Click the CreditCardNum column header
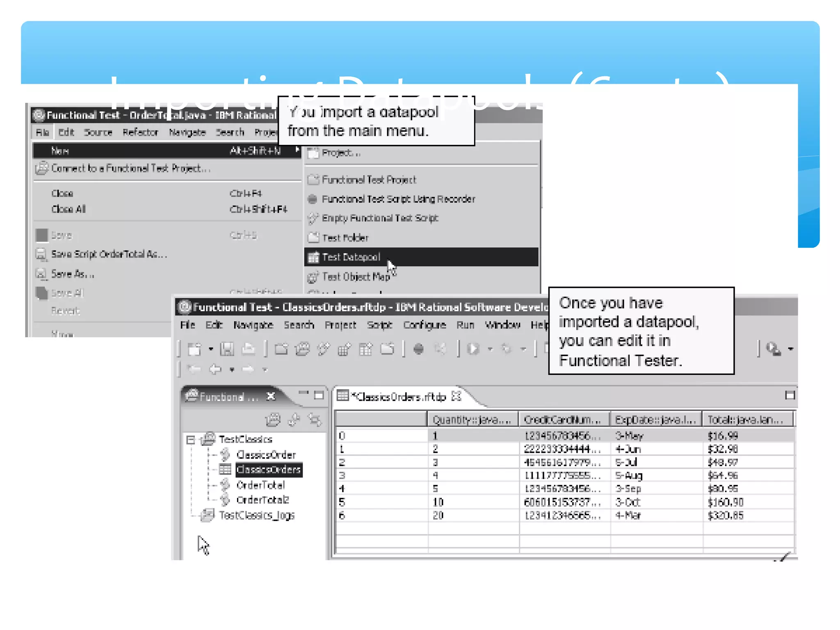Screen dimensions: 840x630 tap(564, 420)
